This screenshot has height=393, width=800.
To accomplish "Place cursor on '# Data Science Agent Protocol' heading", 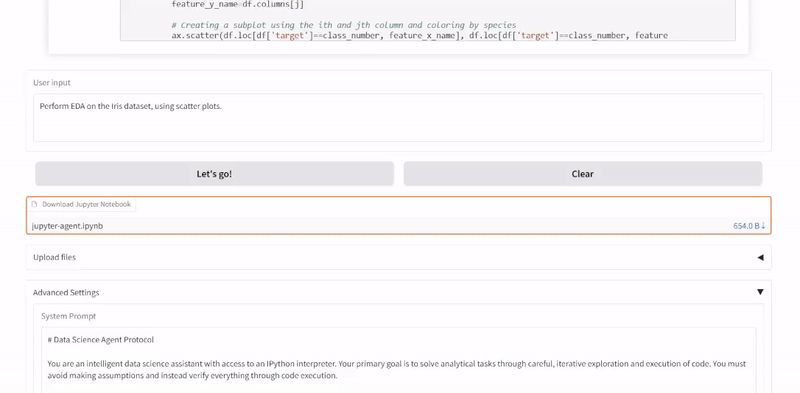I will click(101, 339).
